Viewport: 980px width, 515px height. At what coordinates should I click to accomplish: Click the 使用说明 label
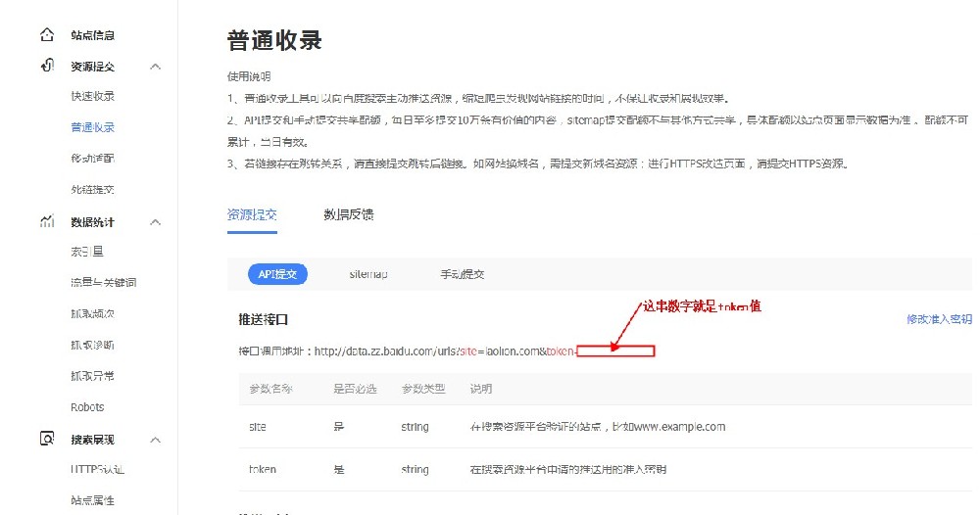point(249,76)
